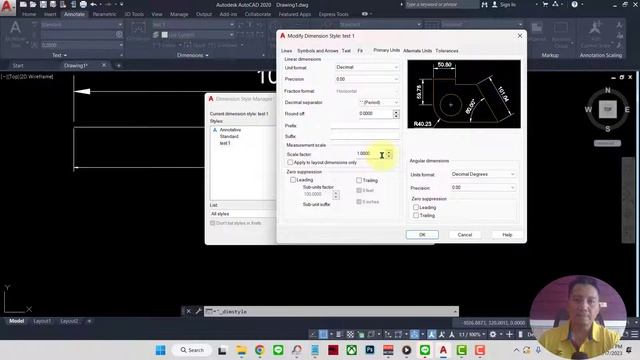This screenshot has height=360, width=640.
Task: Open Google Chrome from the Windows taskbar
Action: 260,350
